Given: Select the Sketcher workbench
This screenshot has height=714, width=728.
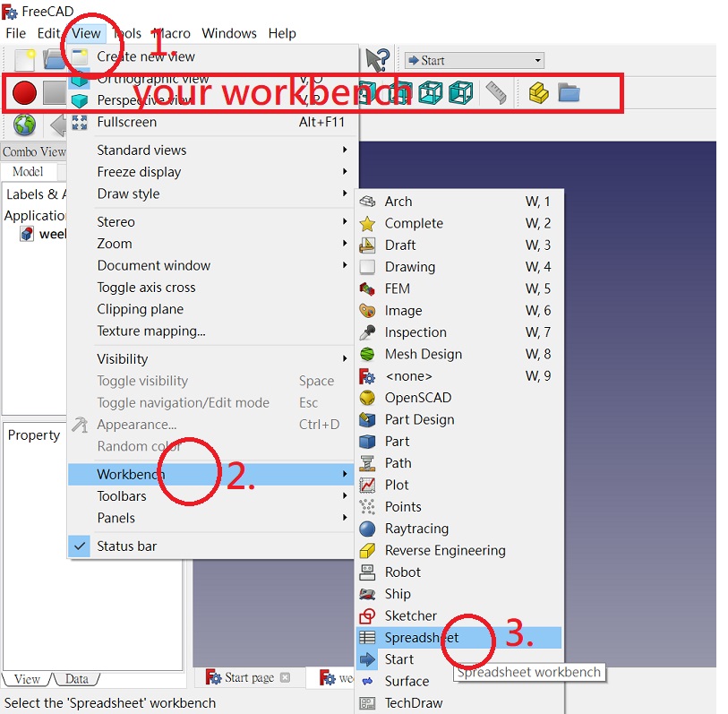Looking at the screenshot, I should click(459, 616).
